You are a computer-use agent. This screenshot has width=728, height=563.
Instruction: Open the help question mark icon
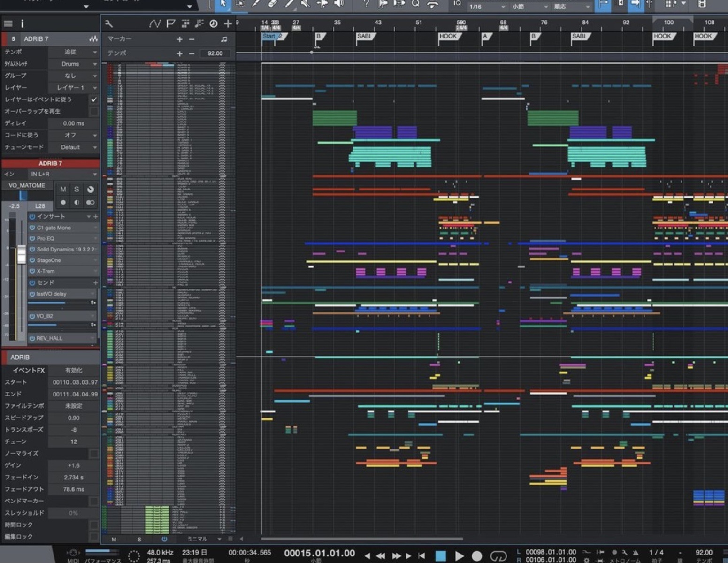[x=366, y=4]
